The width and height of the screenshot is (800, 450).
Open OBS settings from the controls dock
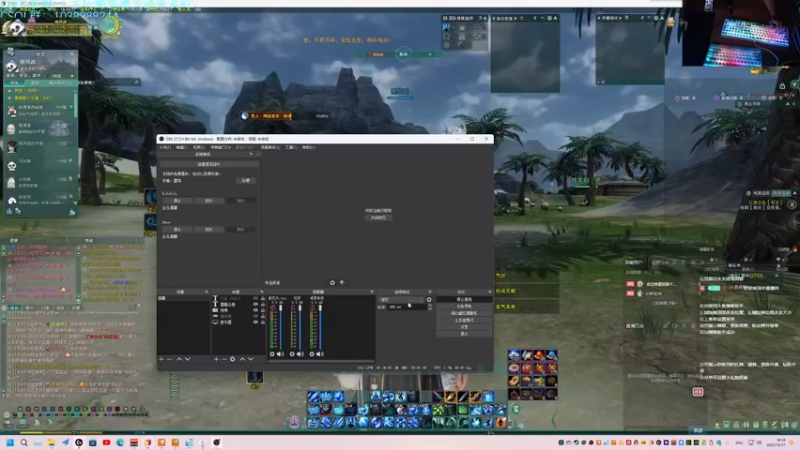pos(464,327)
